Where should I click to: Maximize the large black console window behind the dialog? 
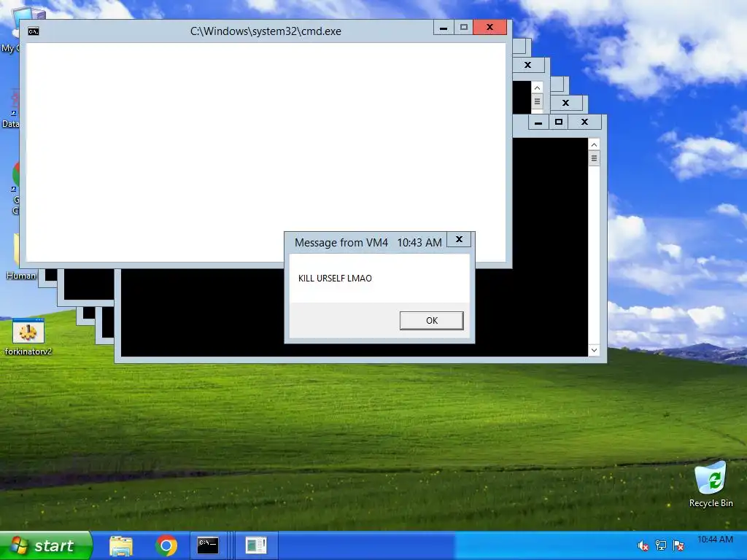pyautogui.click(x=559, y=122)
